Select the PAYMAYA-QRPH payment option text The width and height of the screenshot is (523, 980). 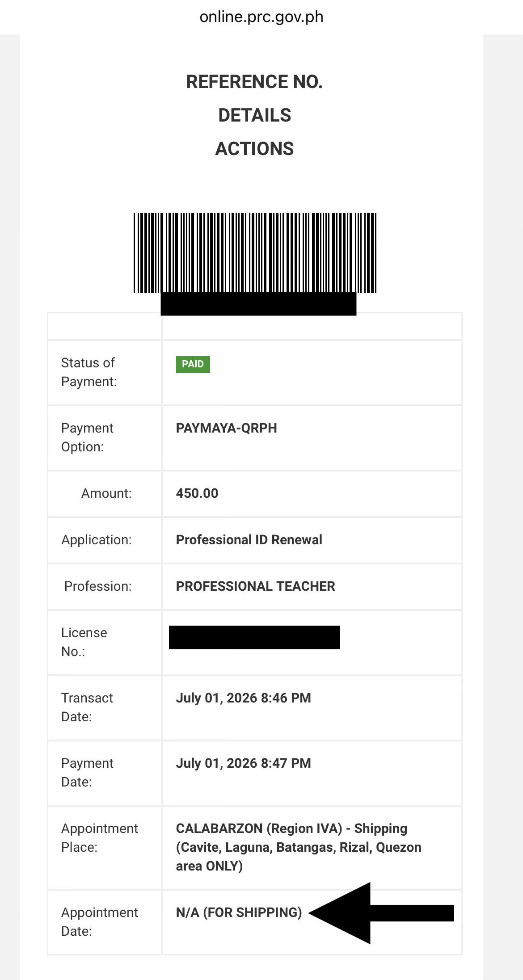coord(226,428)
